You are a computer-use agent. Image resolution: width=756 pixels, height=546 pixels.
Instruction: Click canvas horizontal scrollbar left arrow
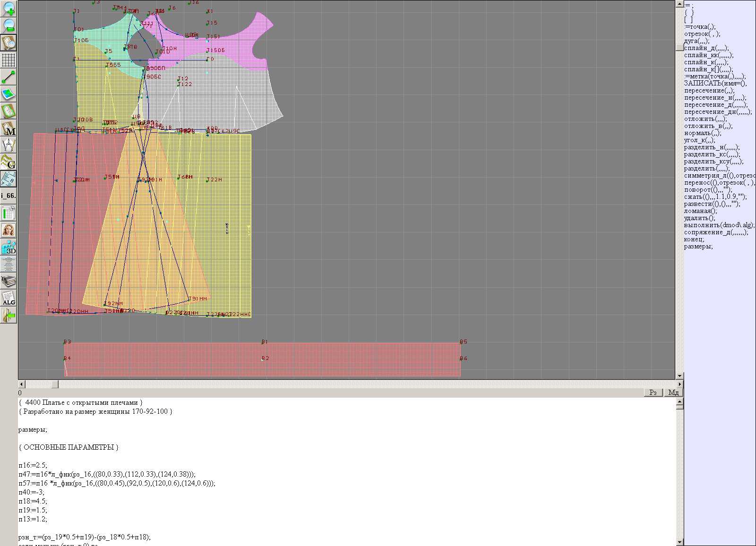pyautogui.click(x=21, y=384)
